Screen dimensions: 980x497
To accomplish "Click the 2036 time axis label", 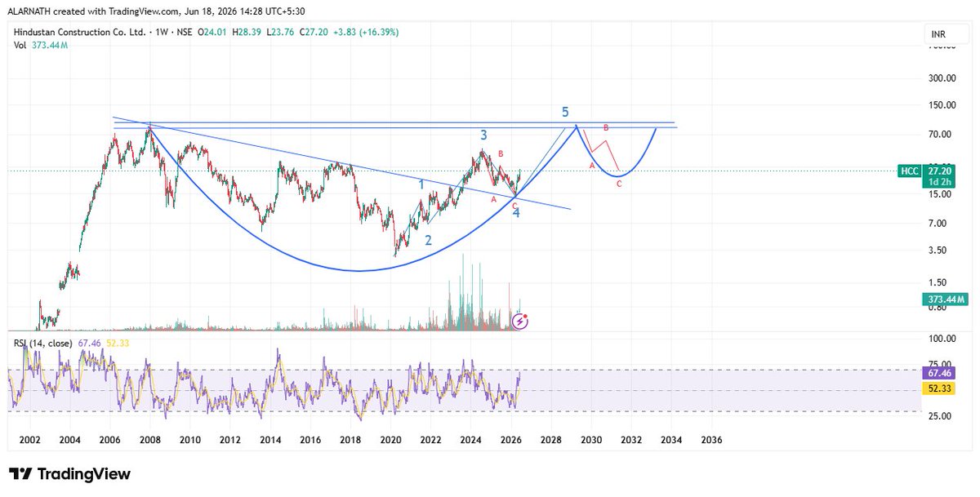I will click(712, 440).
